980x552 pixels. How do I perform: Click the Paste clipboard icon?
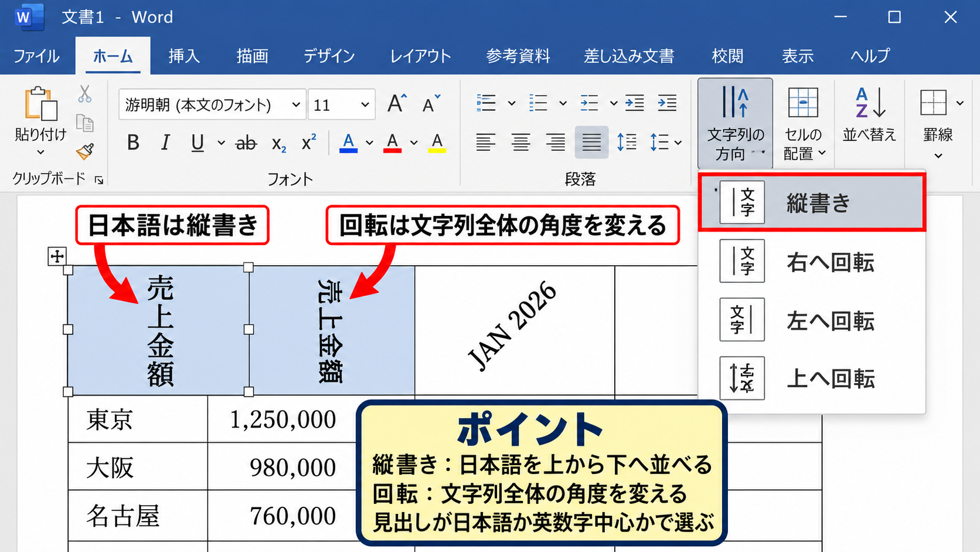click(x=40, y=104)
